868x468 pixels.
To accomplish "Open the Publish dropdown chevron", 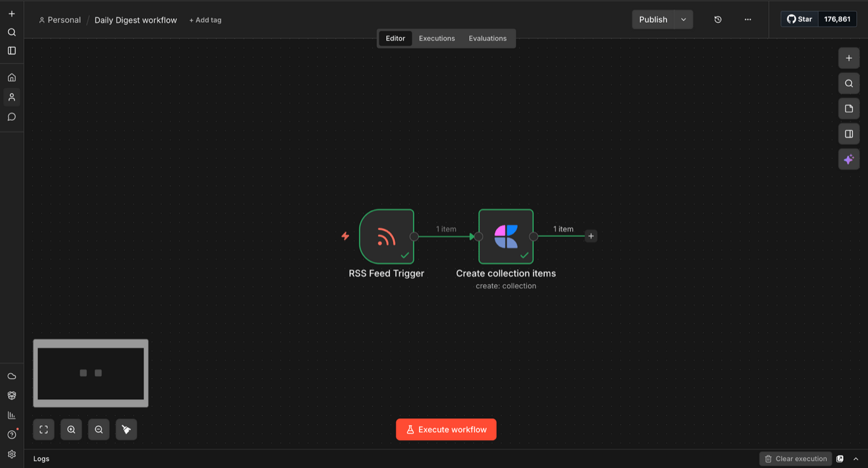I will (x=683, y=19).
